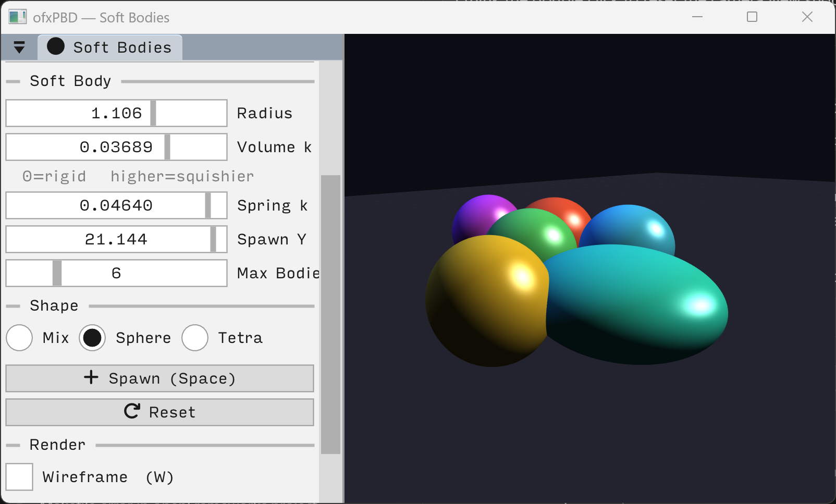This screenshot has height=504, width=836.
Task: Maximize the ofxPBD window
Action: point(752,17)
